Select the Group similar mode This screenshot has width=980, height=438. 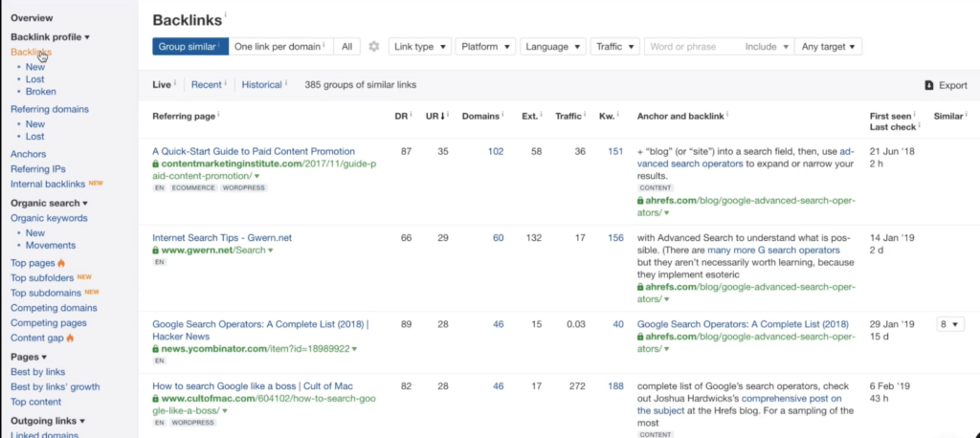190,47
